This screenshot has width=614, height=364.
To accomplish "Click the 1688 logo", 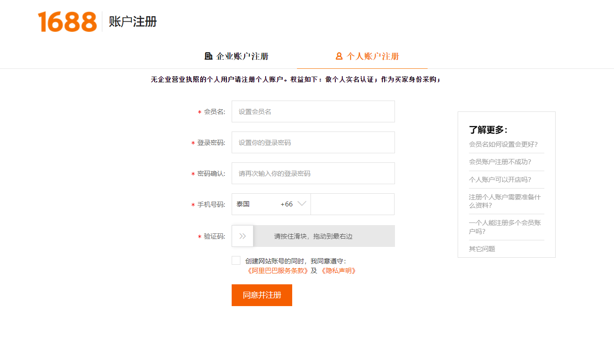I will (67, 22).
